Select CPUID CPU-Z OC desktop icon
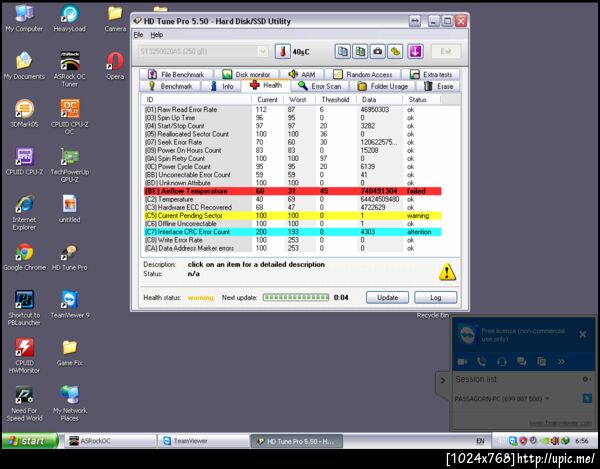This screenshot has width=600, height=469. [x=70, y=117]
